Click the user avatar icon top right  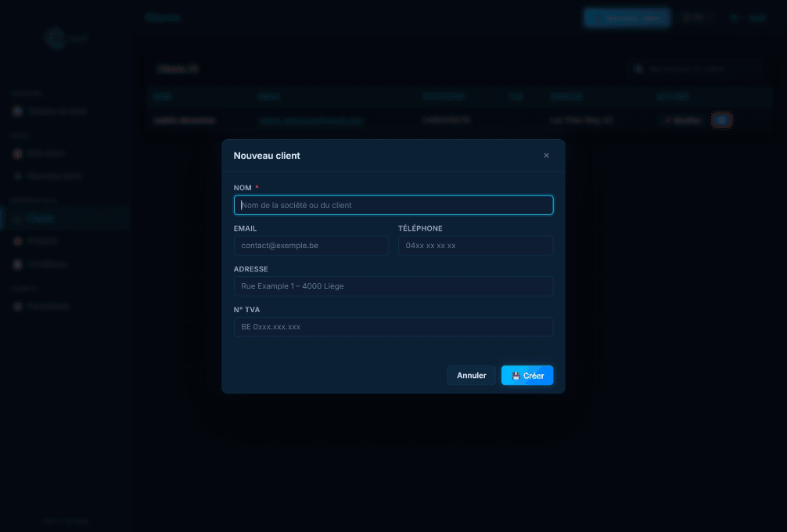click(734, 17)
